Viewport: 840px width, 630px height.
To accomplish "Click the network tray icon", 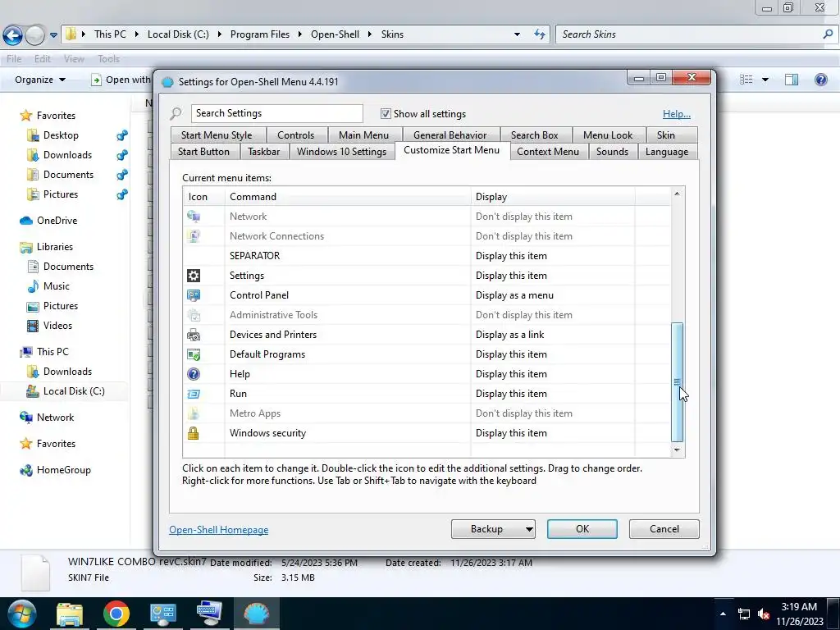I will tap(743, 614).
